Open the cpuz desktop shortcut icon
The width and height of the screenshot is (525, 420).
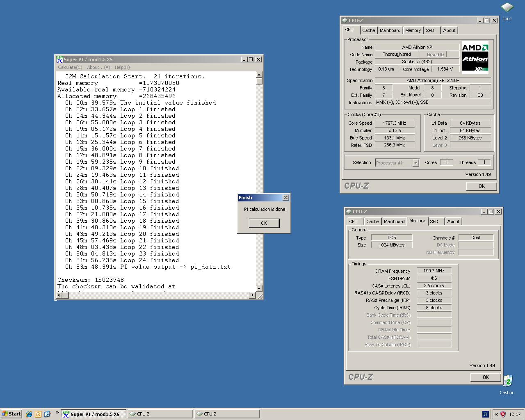(x=507, y=8)
